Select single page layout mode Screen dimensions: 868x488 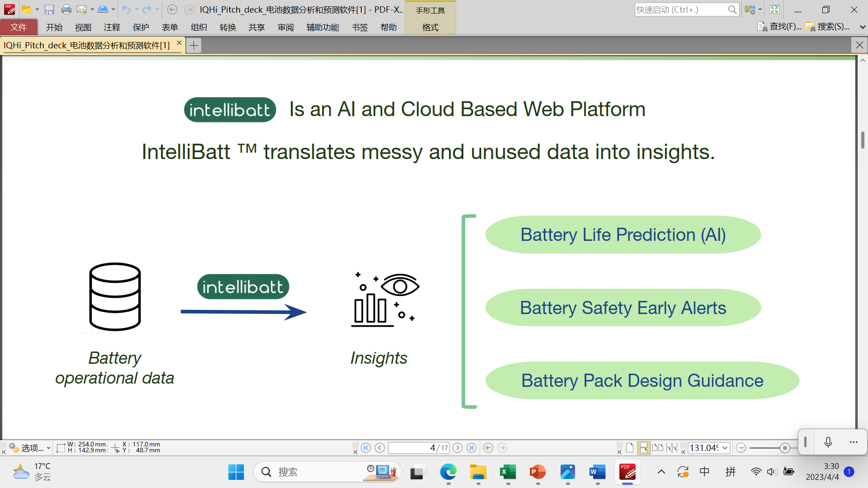coord(630,448)
